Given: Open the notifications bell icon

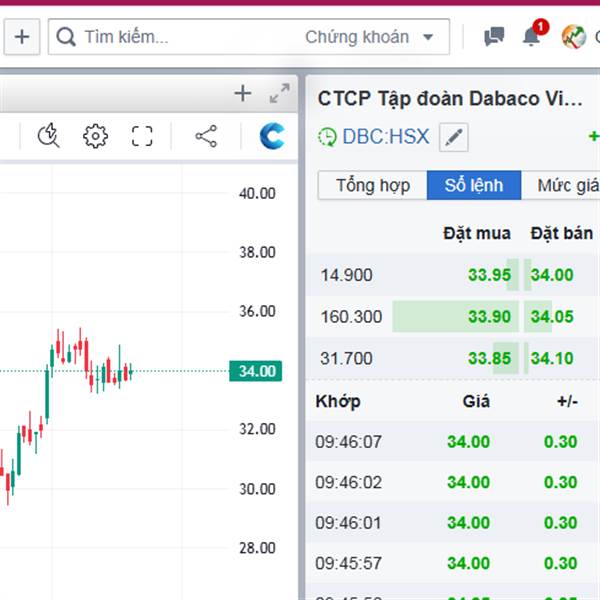Looking at the screenshot, I should tap(534, 34).
